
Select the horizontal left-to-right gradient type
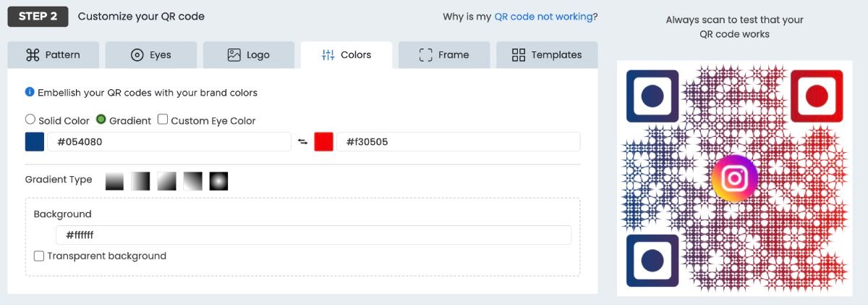pyautogui.click(x=140, y=180)
